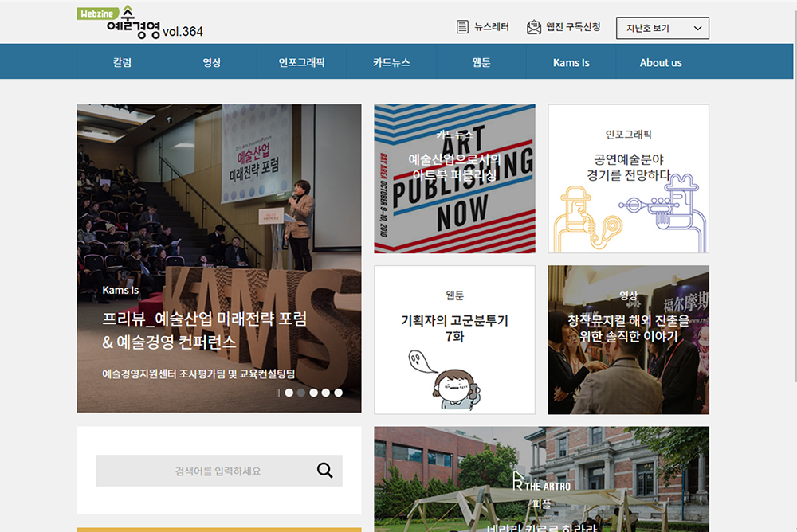
Task: Click the 예술경영지원센터 조사평가팀 및 교육컨설팅팀 byline
Action: (198, 374)
